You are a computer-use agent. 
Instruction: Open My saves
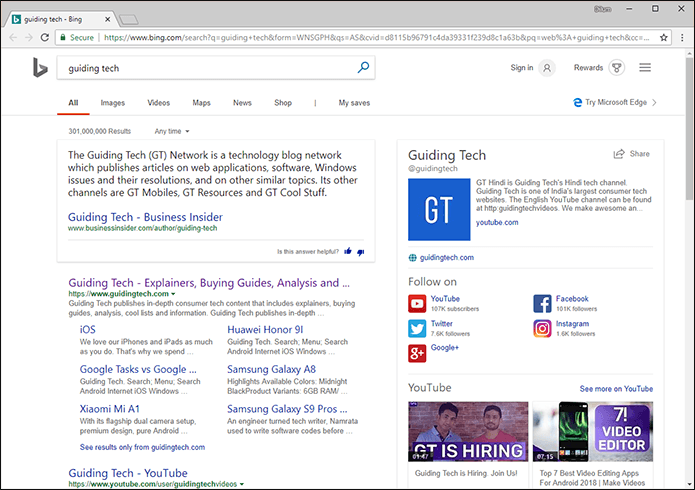[354, 103]
